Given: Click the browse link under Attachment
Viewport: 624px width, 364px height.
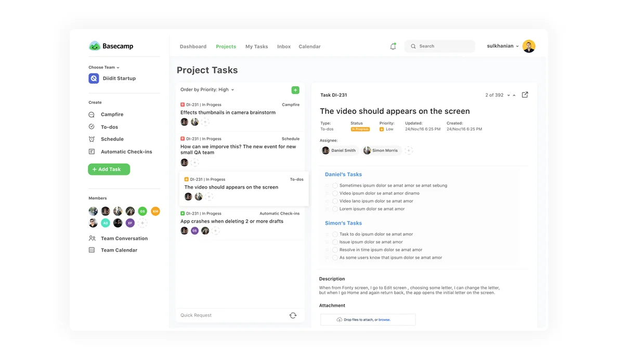Looking at the screenshot, I should click(x=385, y=319).
